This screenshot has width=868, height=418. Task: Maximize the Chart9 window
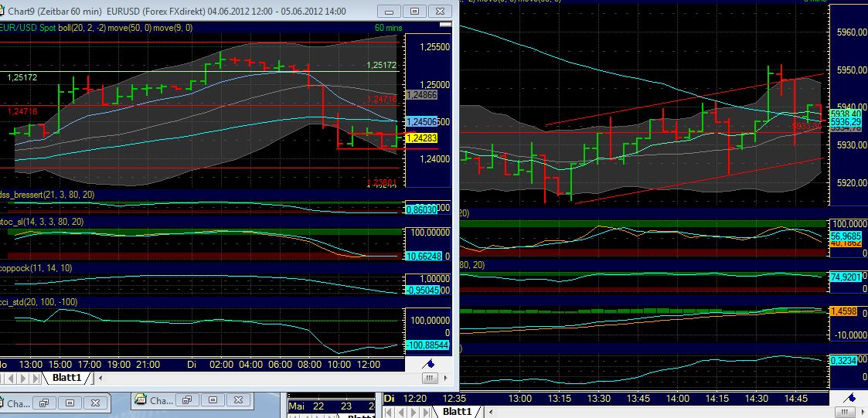(x=415, y=11)
